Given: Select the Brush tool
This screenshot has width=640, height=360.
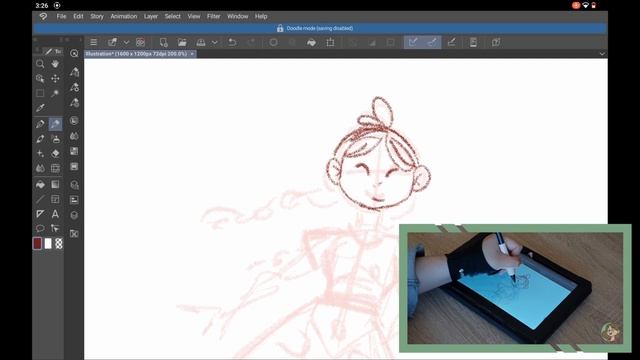Looking at the screenshot, I should click(40, 139).
